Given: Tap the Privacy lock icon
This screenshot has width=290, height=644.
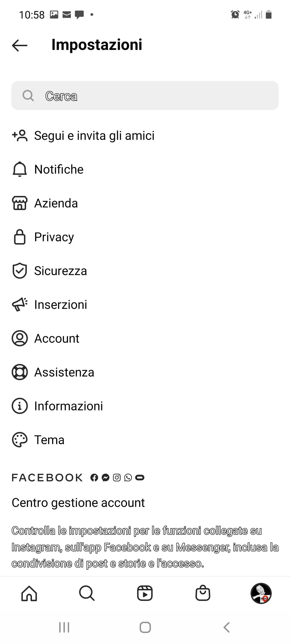Looking at the screenshot, I should point(20,237).
